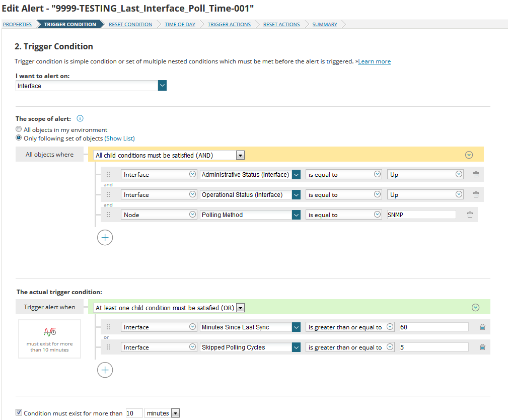
Task: Open the Node object type dropdown
Action: tap(159, 215)
